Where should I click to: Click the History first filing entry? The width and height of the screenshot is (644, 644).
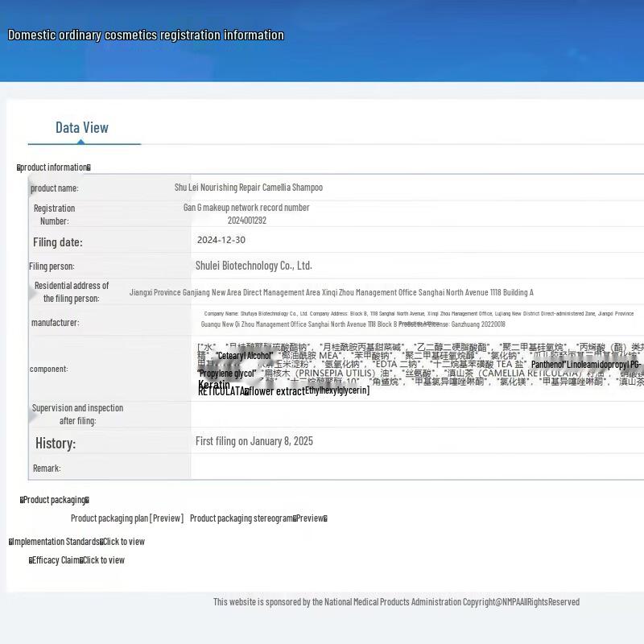pyautogui.click(x=254, y=441)
